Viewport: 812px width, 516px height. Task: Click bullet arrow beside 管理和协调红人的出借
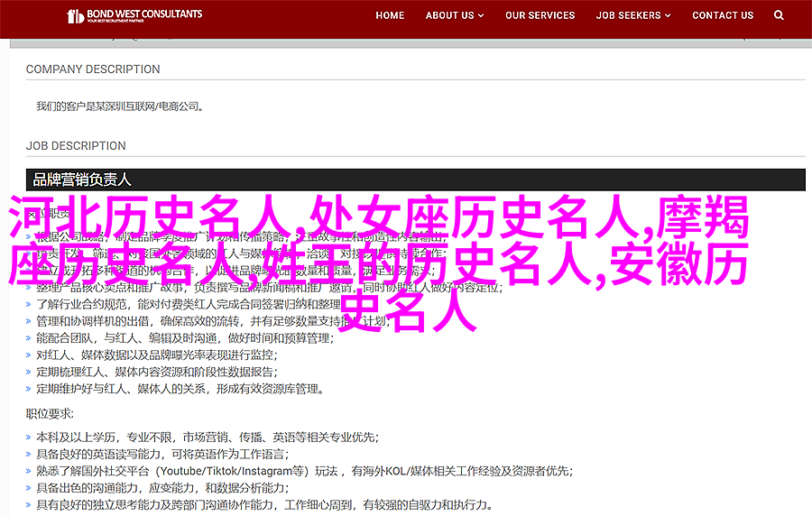(x=30, y=320)
